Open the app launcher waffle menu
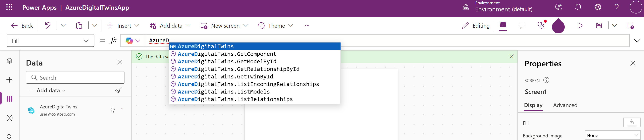 point(9,7)
